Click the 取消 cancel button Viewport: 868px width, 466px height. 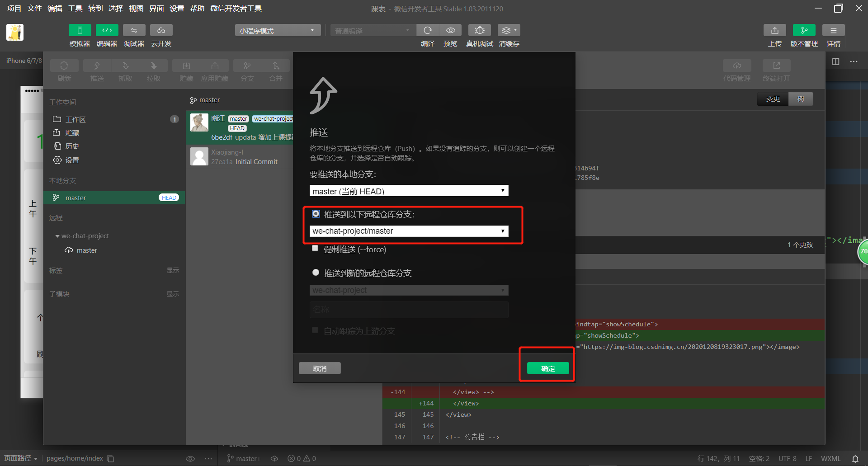tap(320, 368)
